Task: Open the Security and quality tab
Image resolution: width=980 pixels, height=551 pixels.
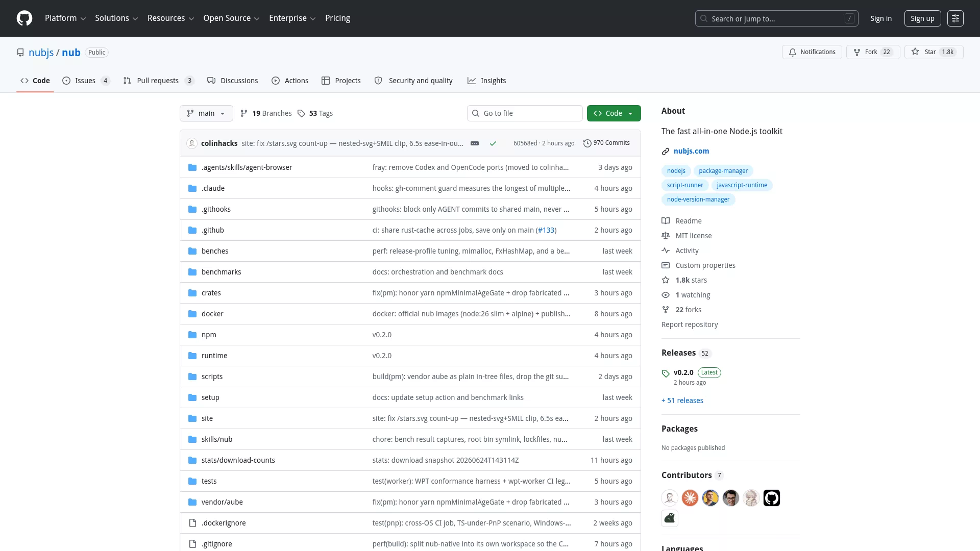Action: point(413,81)
